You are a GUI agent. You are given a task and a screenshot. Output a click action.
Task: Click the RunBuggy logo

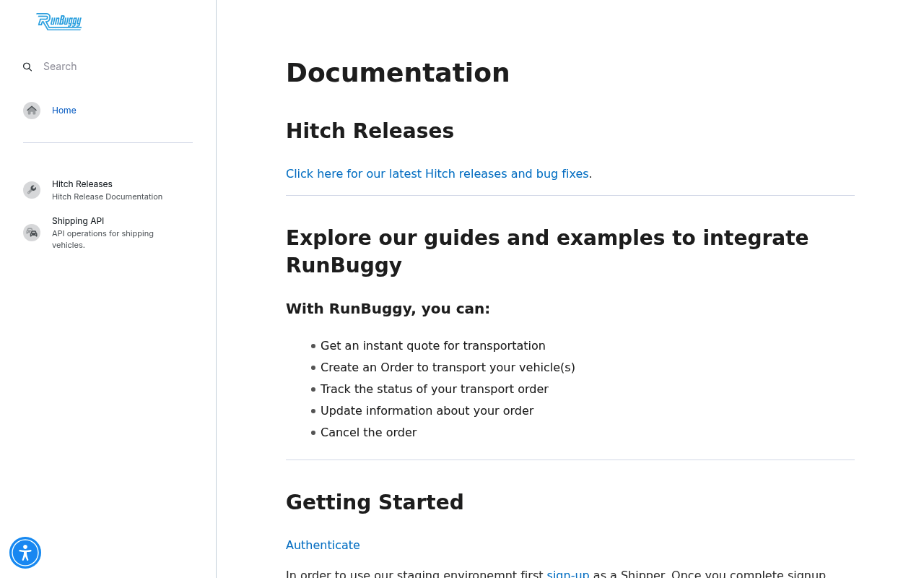tap(59, 22)
